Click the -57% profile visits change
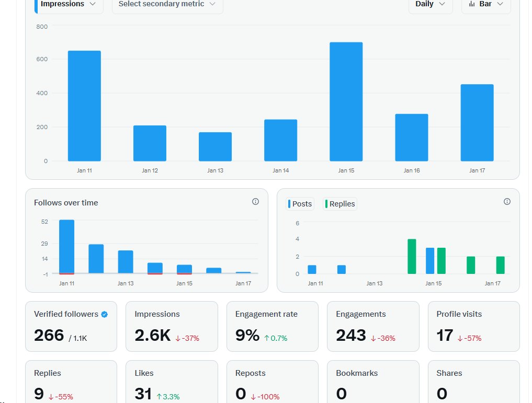The height and width of the screenshot is (403, 532). pos(470,338)
